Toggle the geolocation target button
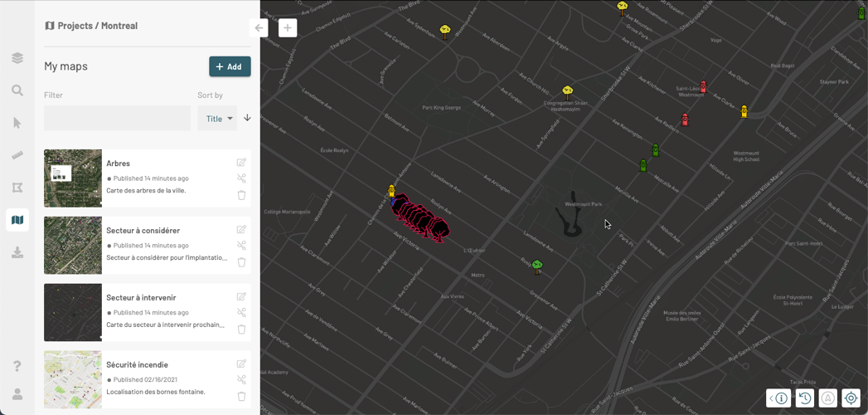The image size is (868, 415). coord(851,398)
